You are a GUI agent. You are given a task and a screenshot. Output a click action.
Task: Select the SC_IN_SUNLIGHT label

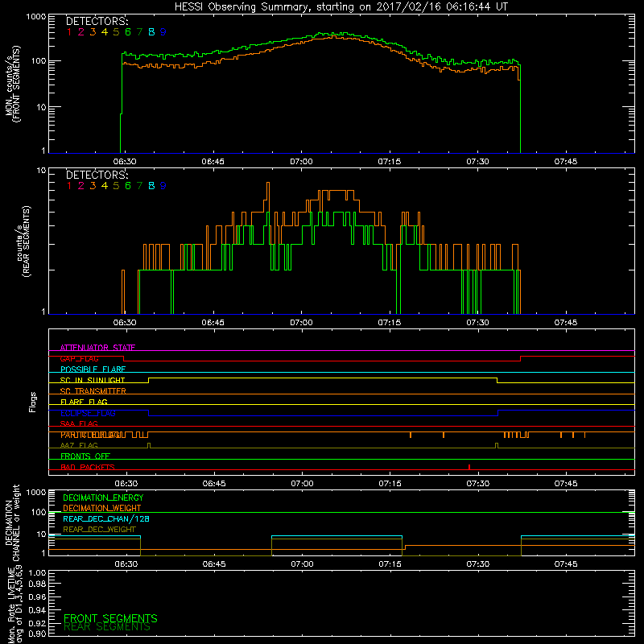point(93,380)
